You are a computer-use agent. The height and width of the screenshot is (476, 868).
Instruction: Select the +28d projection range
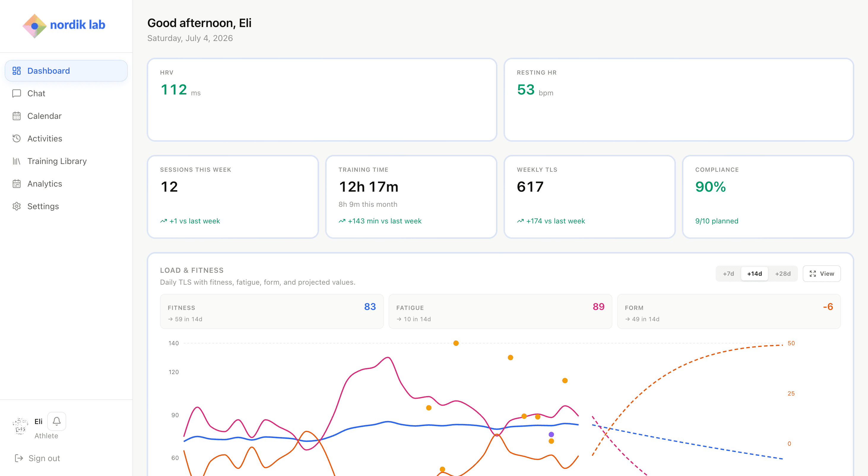(x=783, y=274)
